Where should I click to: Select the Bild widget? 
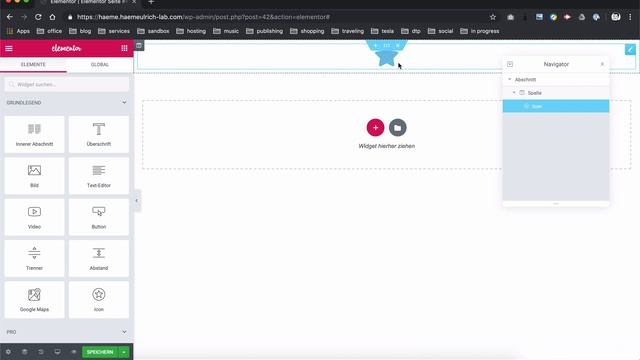pyautogui.click(x=34, y=176)
